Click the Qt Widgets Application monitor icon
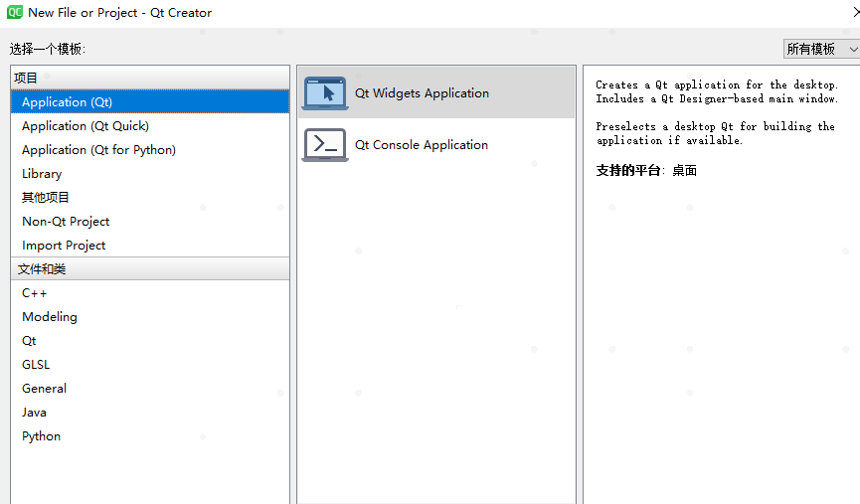This screenshot has width=860, height=504. coord(325,93)
